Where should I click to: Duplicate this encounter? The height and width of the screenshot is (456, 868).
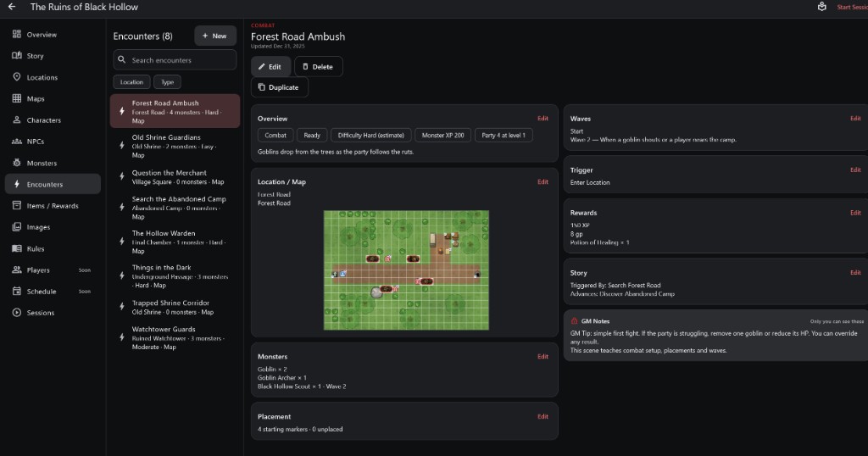coord(279,87)
